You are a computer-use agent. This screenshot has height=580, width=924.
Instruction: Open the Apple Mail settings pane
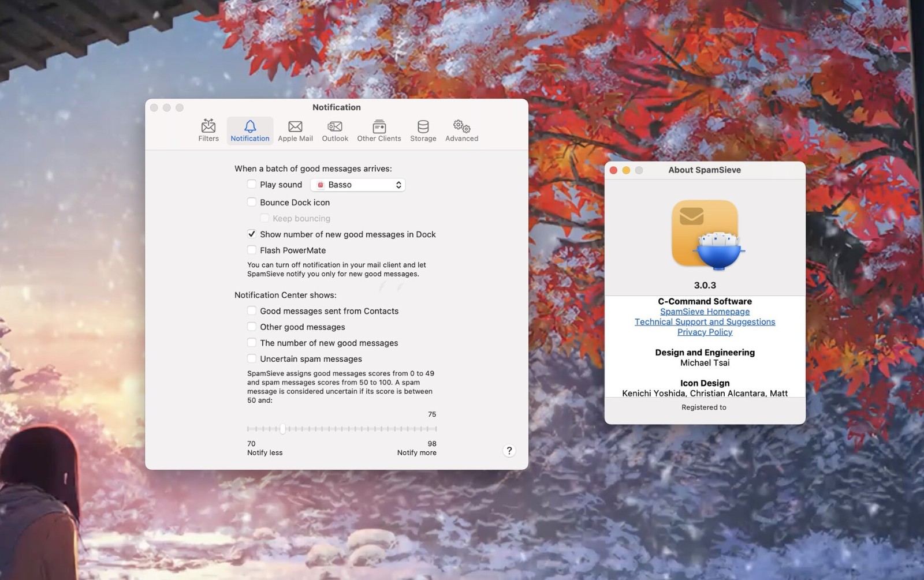(295, 130)
